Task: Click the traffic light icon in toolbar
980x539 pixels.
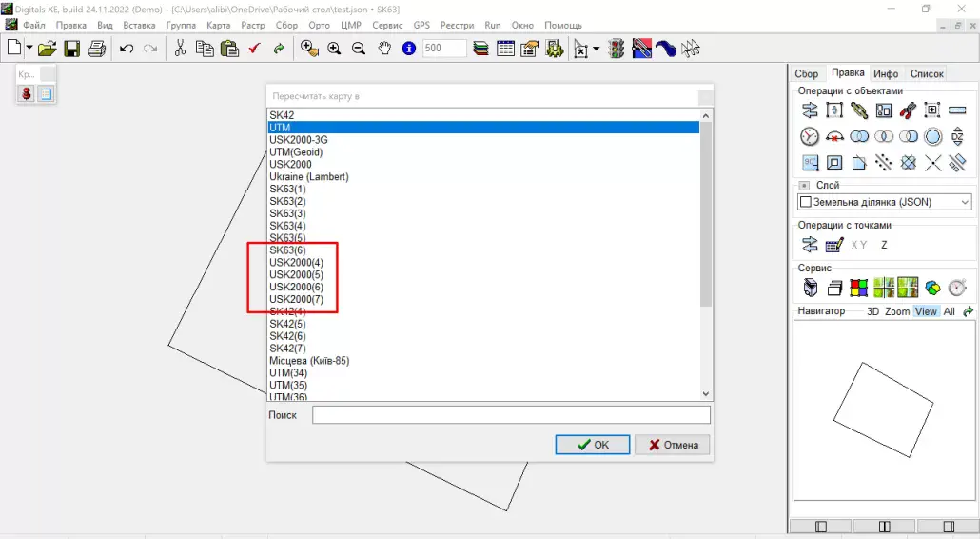Action: 617,49
